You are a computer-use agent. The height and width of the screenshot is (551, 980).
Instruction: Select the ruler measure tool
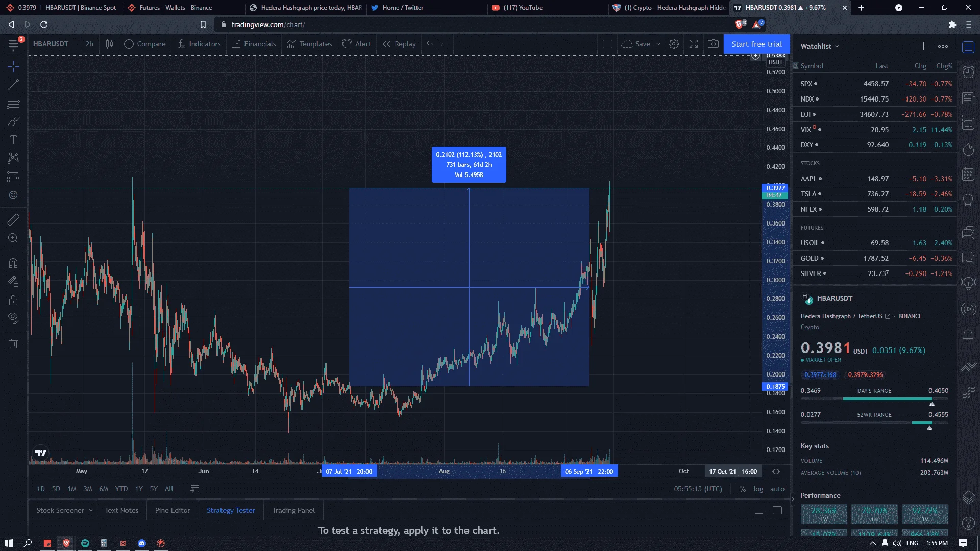13,220
